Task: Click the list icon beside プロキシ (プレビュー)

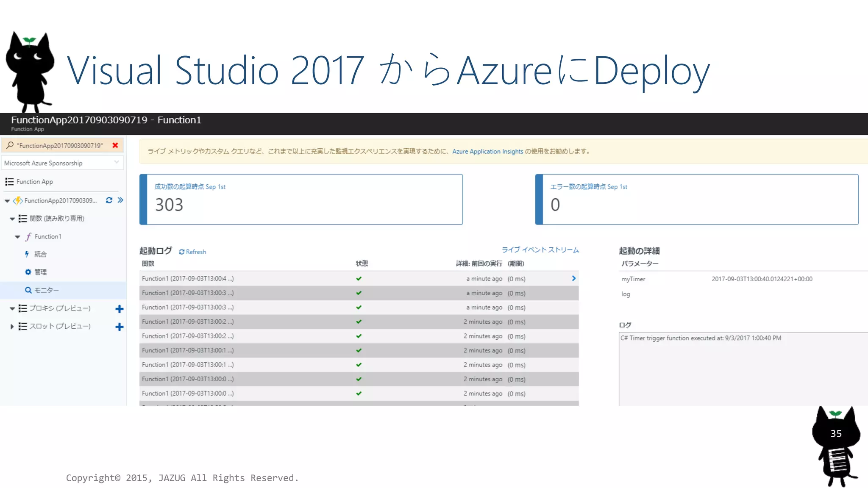Action: (x=22, y=308)
